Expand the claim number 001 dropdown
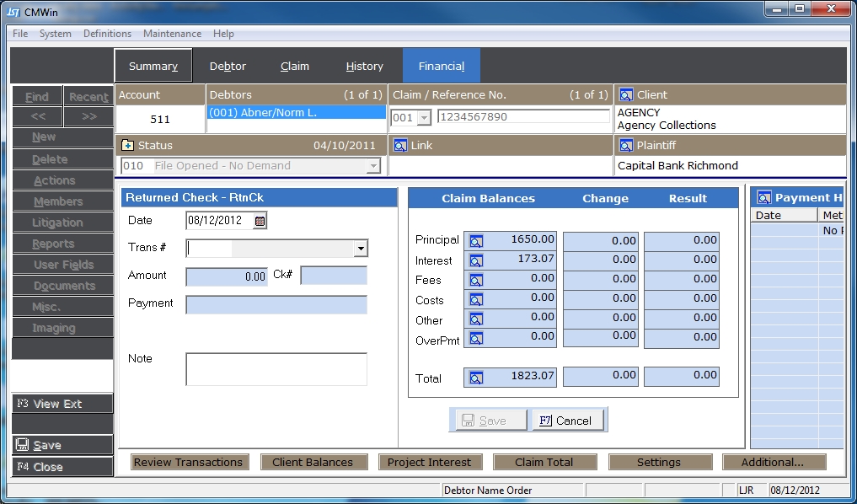857x504 pixels. pyautogui.click(x=424, y=117)
